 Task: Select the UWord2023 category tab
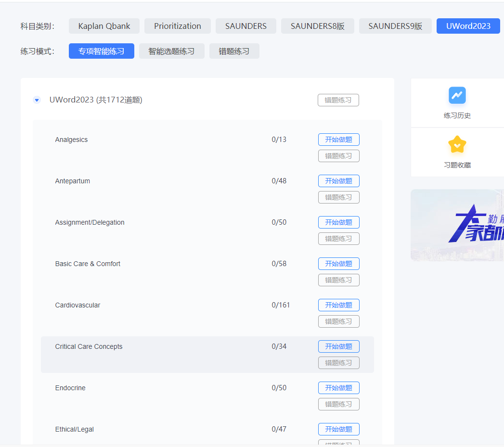point(468,26)
